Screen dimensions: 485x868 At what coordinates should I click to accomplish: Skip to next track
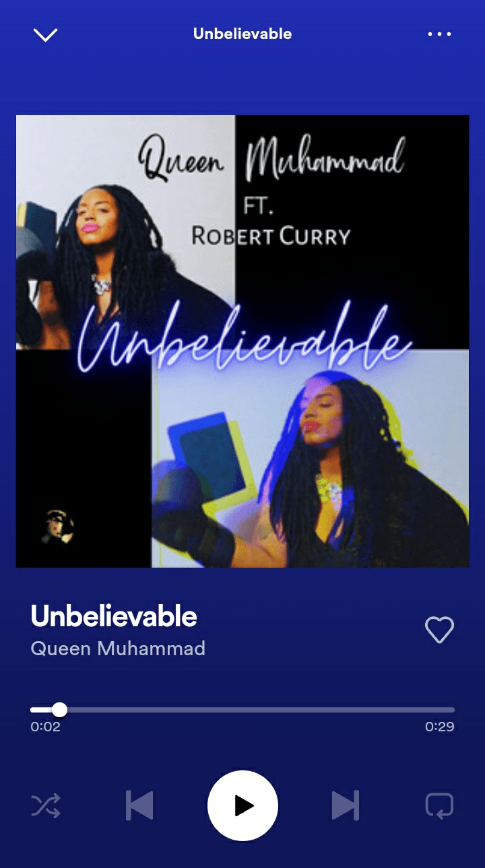pos(346,805)
